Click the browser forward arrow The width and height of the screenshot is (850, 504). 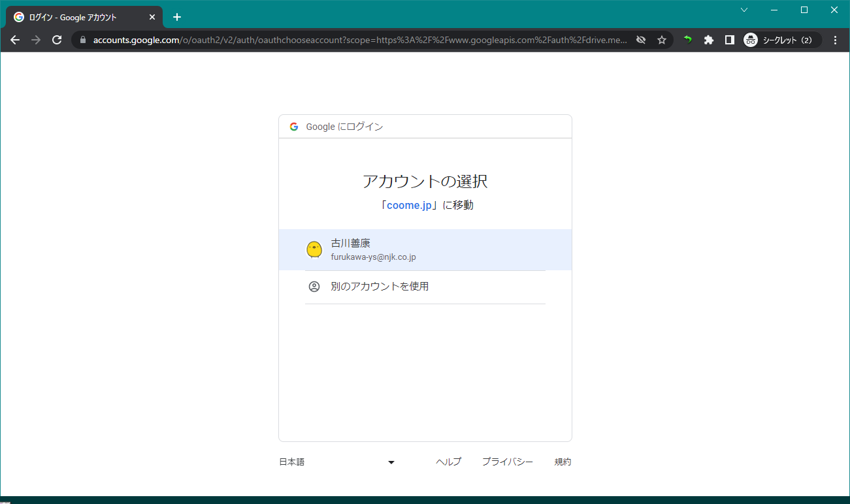36,40
